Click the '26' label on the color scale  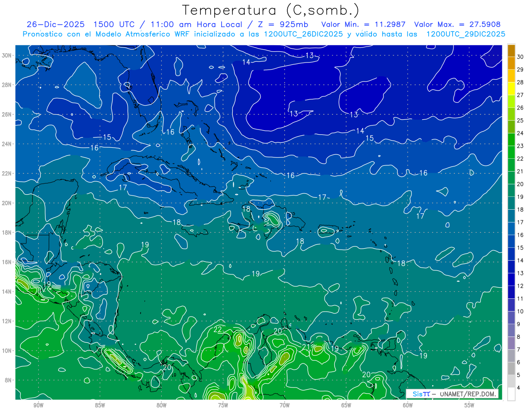point(520,107)
